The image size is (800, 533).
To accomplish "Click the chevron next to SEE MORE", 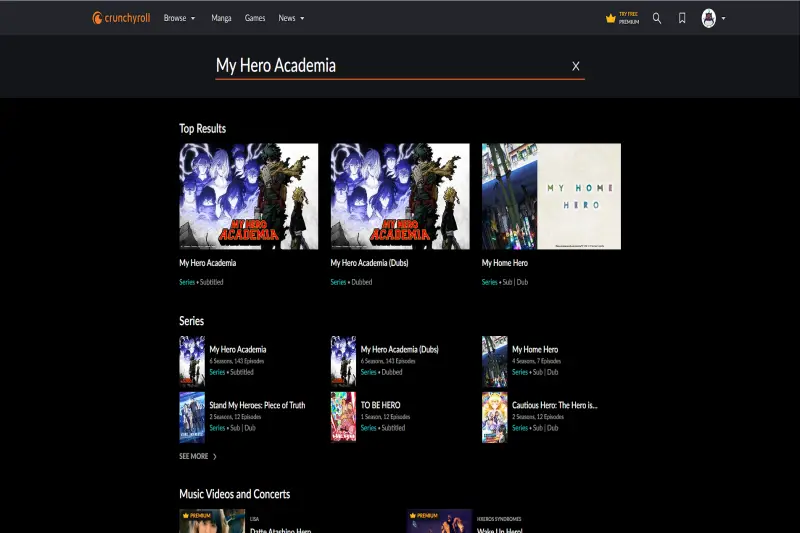I will [214, 456].
